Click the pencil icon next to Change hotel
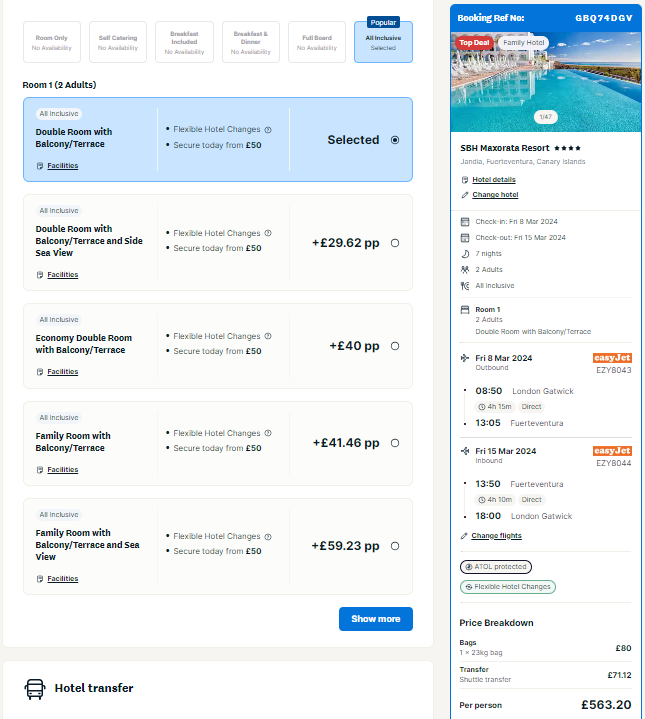645x719 pixels. pyautogui.click(x=464, y=195)
